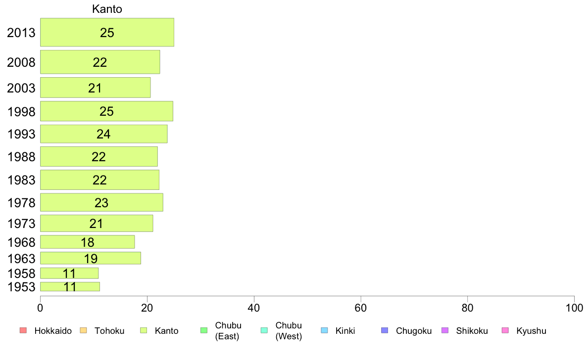588x364 pixels.
Task: Click the Shikoku purple legend swatch
Action: pos(445,330)
